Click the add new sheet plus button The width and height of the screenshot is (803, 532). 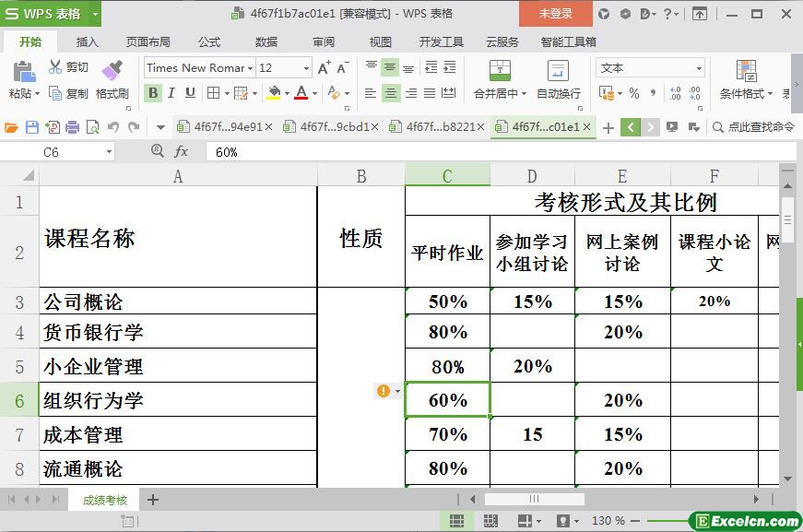(153, 500)
